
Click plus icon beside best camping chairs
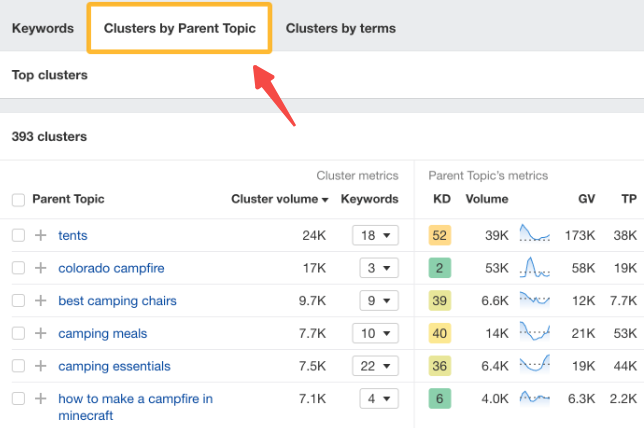tap(41, 301)
